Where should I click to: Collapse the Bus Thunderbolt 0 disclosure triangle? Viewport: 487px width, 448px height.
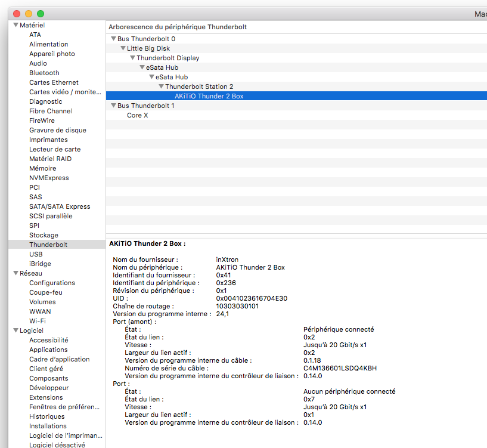pyautogui.click(x=114, y=39)
